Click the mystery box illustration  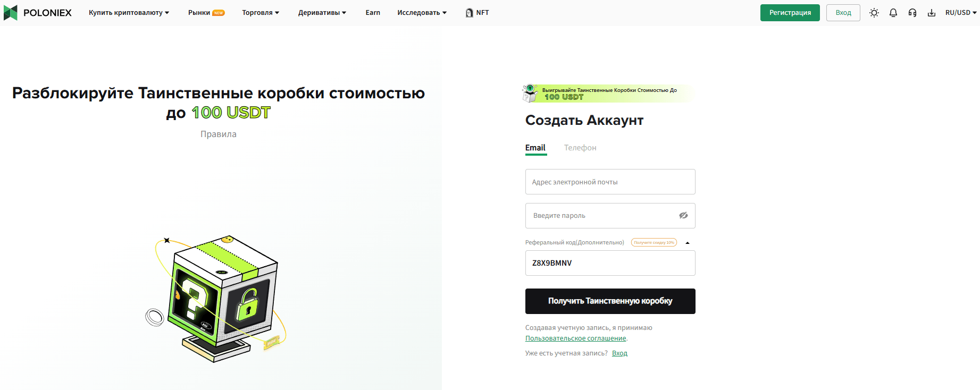pyautogui.click(x=216, y=299)
